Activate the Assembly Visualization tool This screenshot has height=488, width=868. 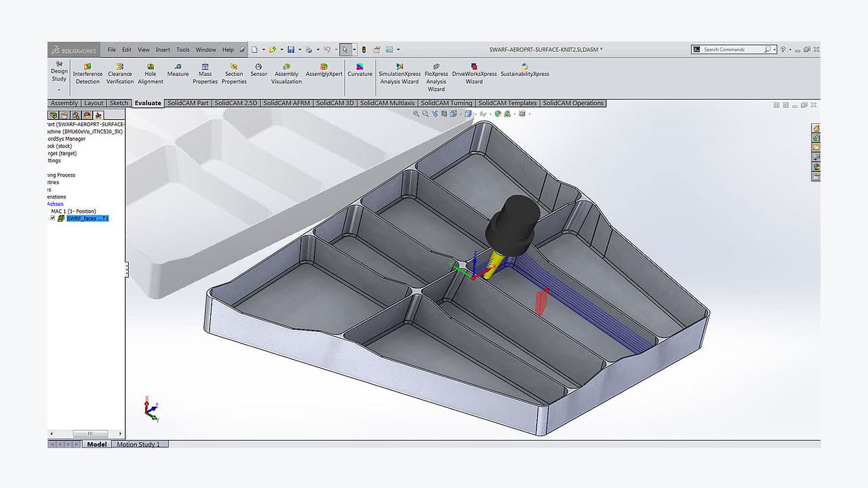click(285, 71)
